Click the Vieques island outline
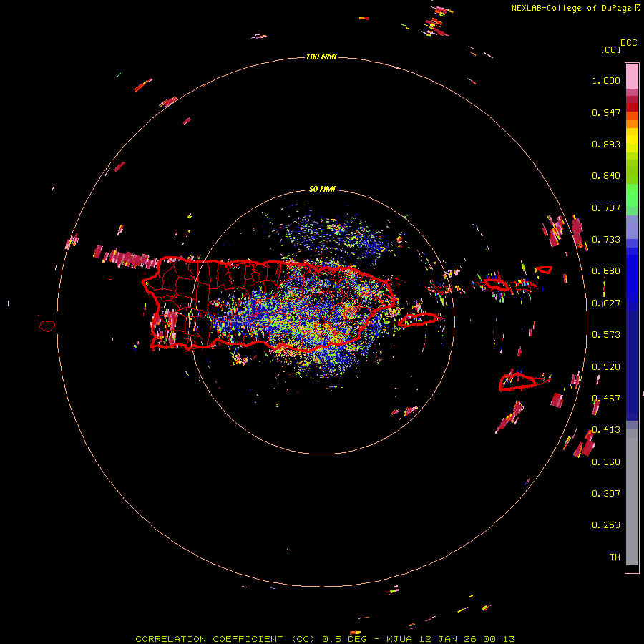Image resolution: width=644 pixels, height=644 pixels. click(418, 320)
